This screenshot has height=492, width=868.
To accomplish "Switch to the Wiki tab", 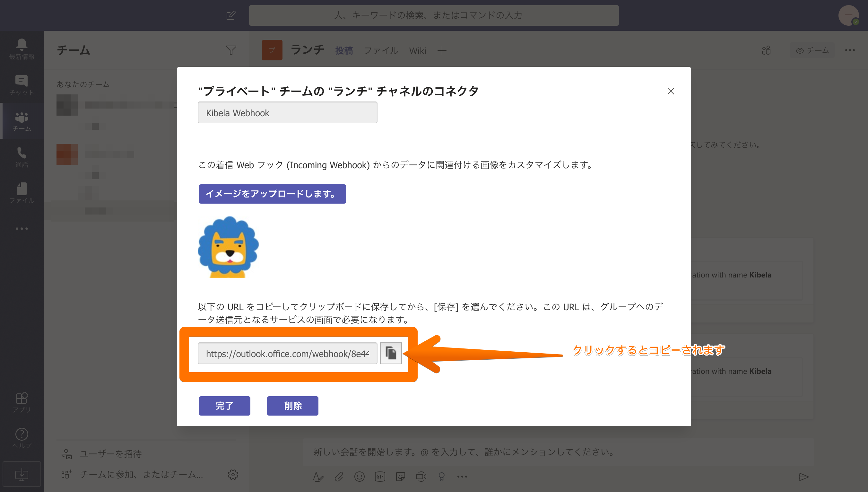I will point(417,51).
